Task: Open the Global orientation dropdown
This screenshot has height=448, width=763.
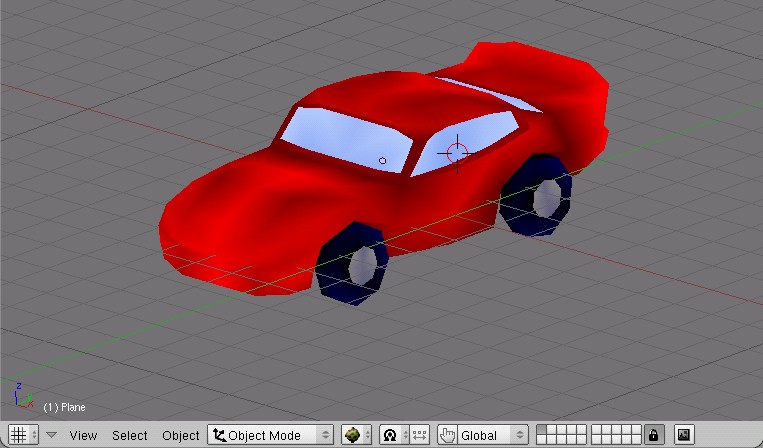Action: point(492,435)
